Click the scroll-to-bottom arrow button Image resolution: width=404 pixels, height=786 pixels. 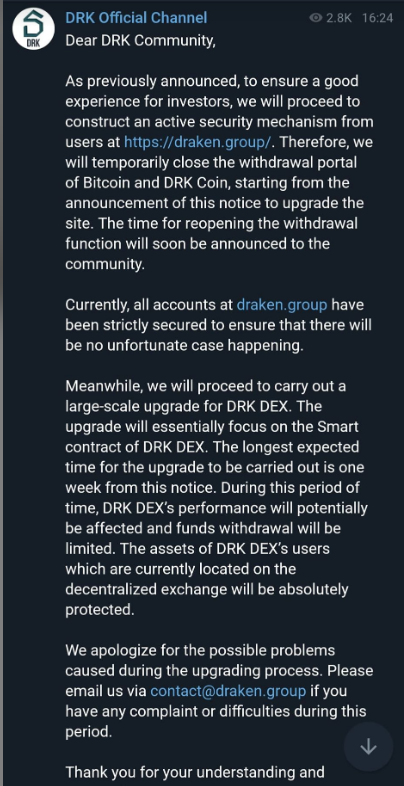click(368, 746)
